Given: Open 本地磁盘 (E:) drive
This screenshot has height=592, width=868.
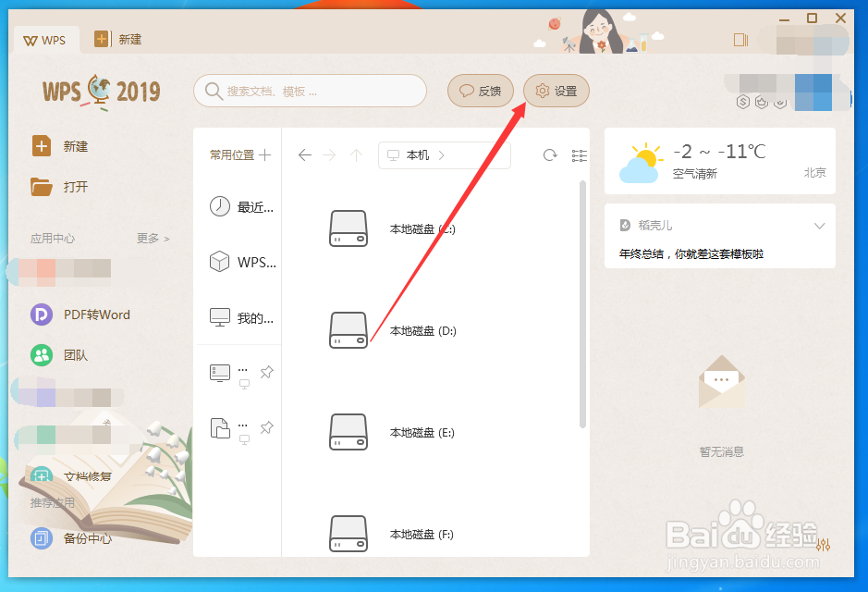Looking at the screenshot, I should click(392, 433).
